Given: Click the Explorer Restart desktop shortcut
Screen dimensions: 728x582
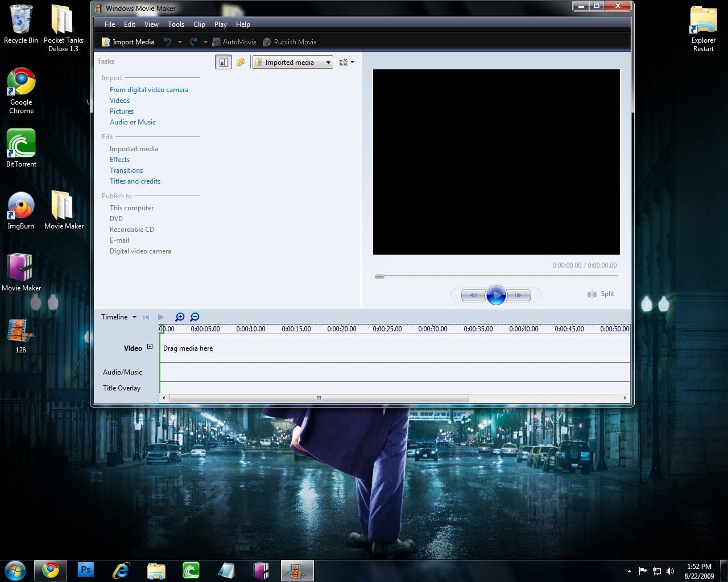Looking at the screenshot, I should pyautogui.click(x=704, y=28).
